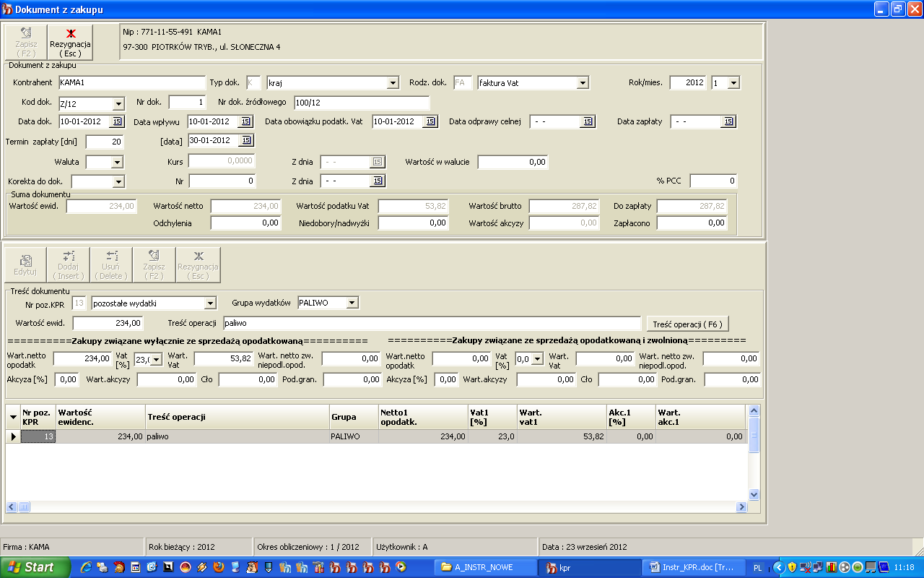This screenshot has height=578, width=924.
Task: Click the system clock showing 11:18
Action: point(904,568)
